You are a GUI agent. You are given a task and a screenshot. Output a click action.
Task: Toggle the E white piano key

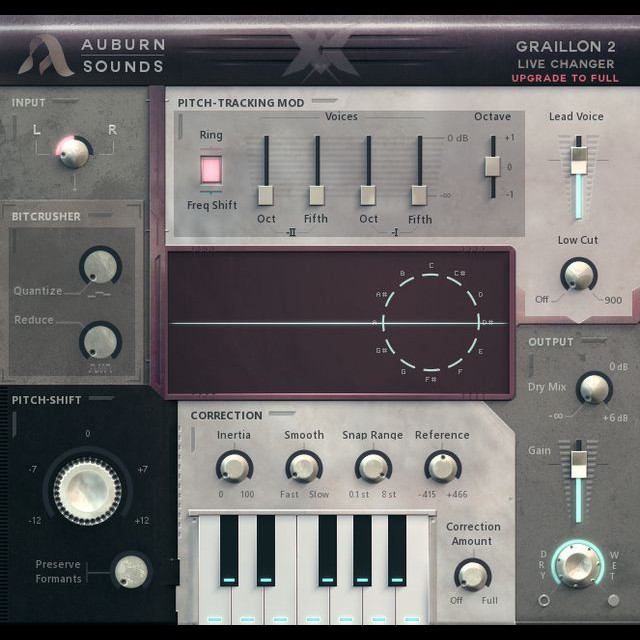point(280,600)
